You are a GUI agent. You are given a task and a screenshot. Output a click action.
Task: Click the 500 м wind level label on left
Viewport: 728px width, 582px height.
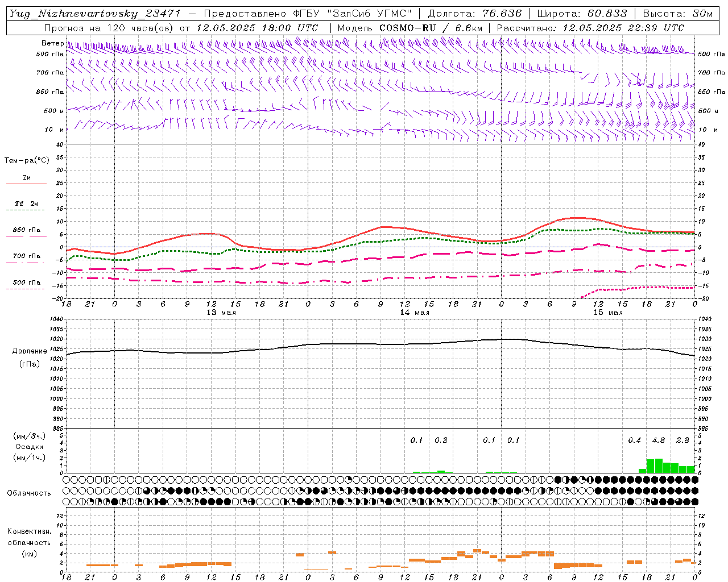pos(54,111)
